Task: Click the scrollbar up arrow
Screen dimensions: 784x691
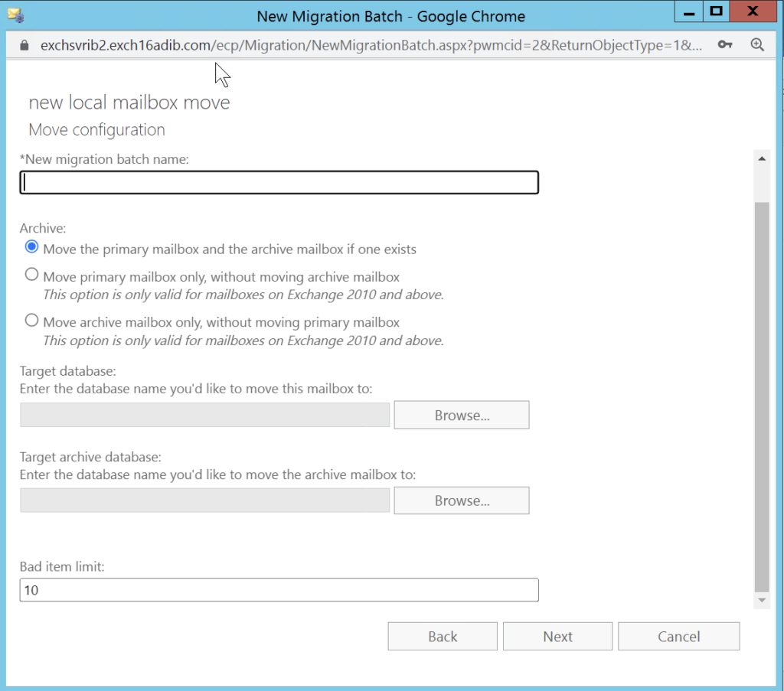Action: pyautogui.click(x=762, y=158)
